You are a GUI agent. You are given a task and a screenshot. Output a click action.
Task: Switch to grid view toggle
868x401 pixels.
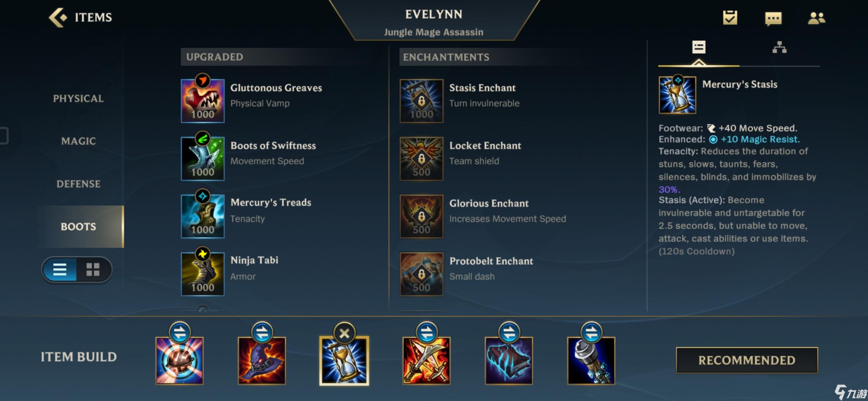click(93, 269)
